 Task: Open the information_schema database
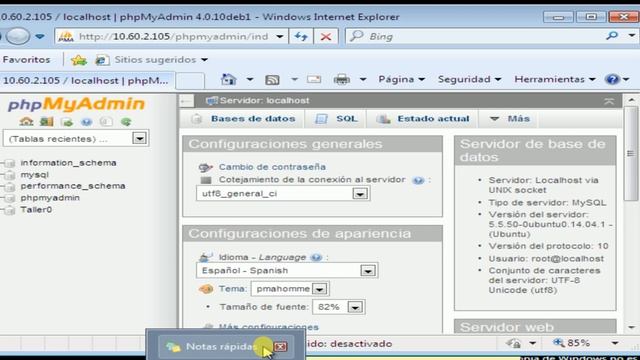[68, 163]
